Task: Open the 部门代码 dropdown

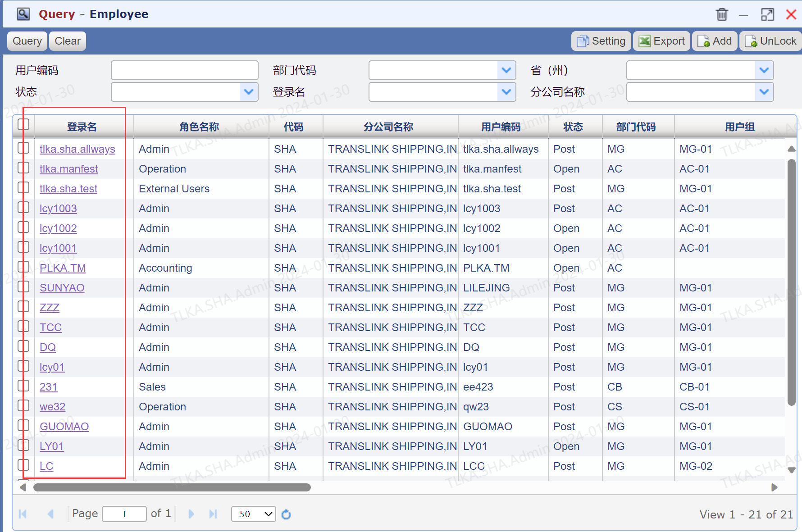Action: click(506, 70)
